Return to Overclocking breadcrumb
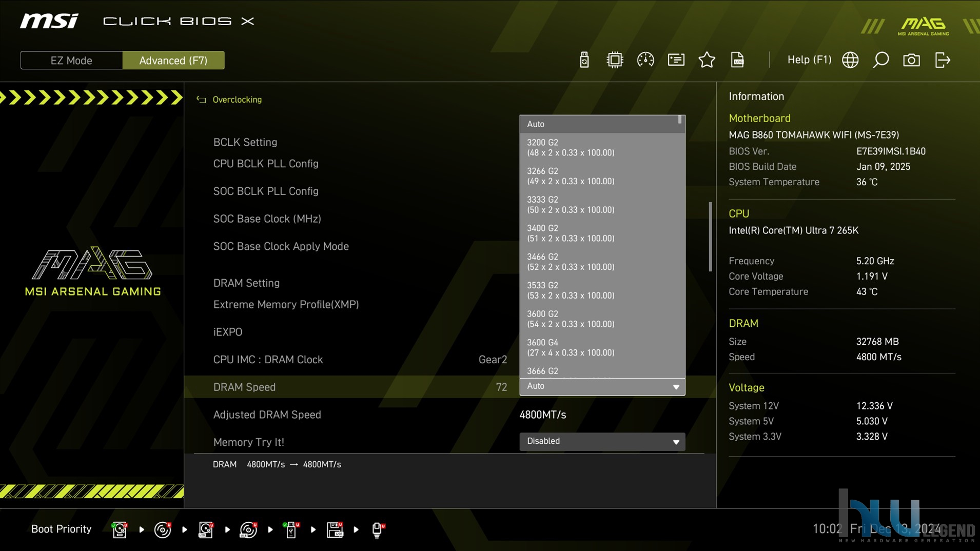Image resolution: width=980 pixels, height=551 pixels. click(237, 100)
